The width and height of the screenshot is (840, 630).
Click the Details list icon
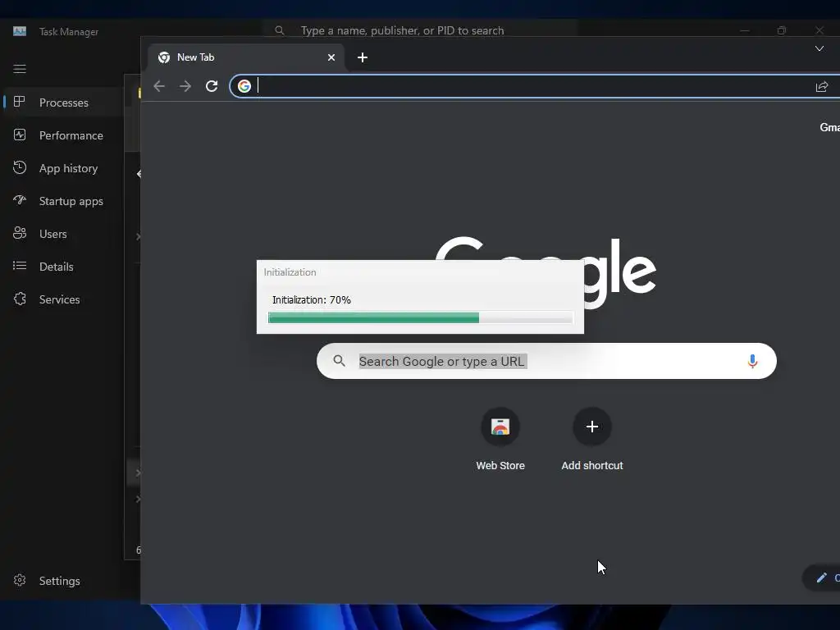20,266
